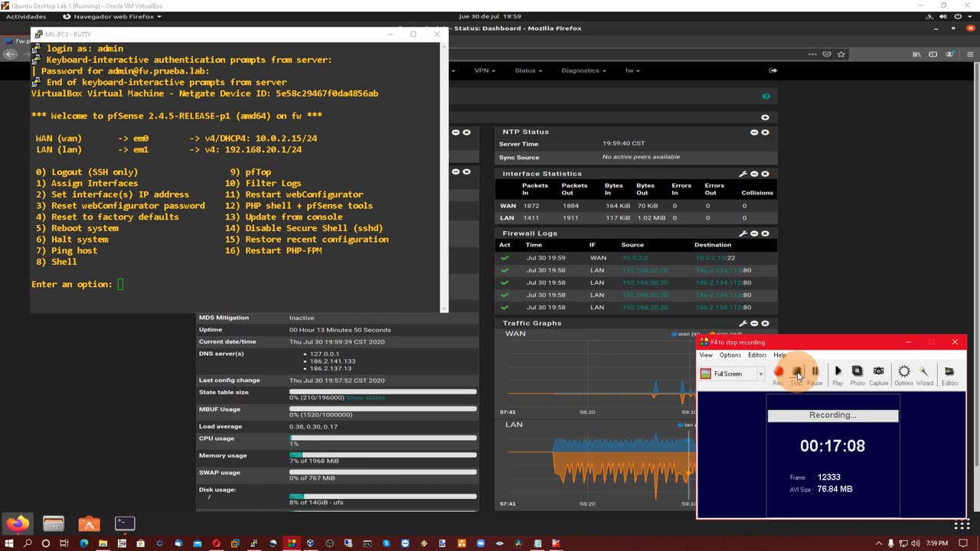Open the Editors toolbar icon

949,374
